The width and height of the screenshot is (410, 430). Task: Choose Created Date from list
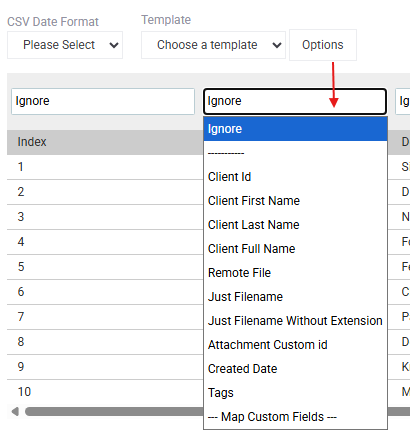[295, 369]
